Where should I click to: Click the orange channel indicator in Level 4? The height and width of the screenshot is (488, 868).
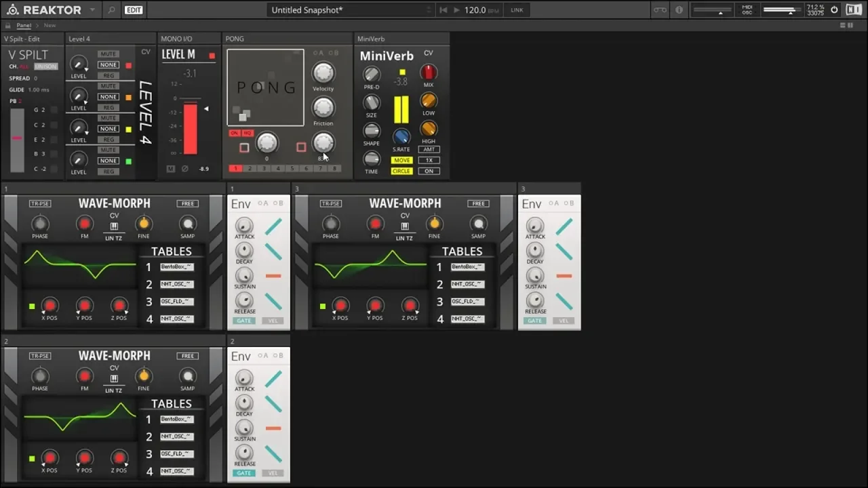coord(128,97)
